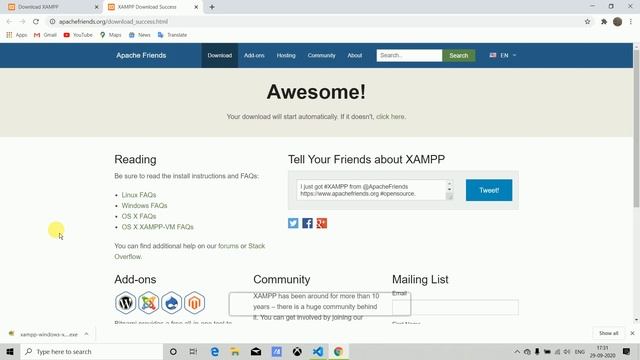Viewport: 640px width, 360px height.
Task: Launch Edge from taskbar
Action: [215, 351]
